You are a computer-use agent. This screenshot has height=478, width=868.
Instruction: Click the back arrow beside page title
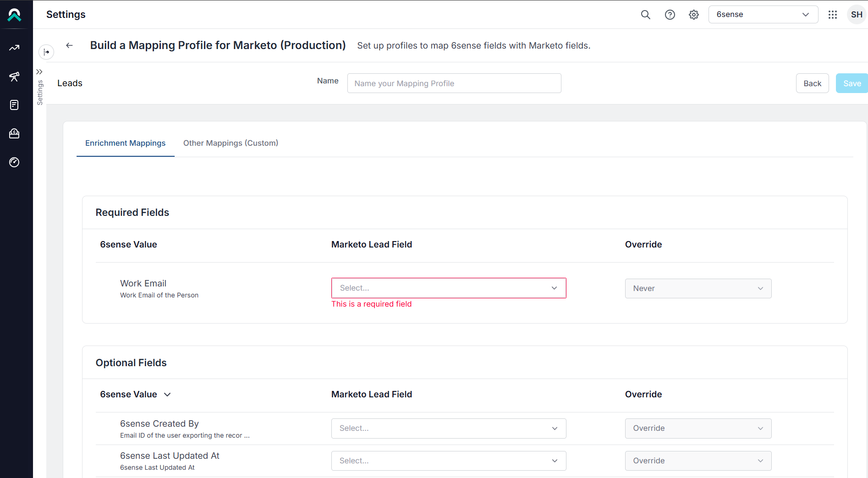pos(69,45)
